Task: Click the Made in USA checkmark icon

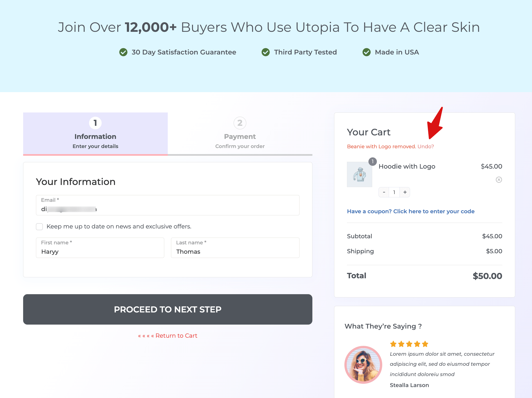Action: pyautogui.click(x=367, y=52)
